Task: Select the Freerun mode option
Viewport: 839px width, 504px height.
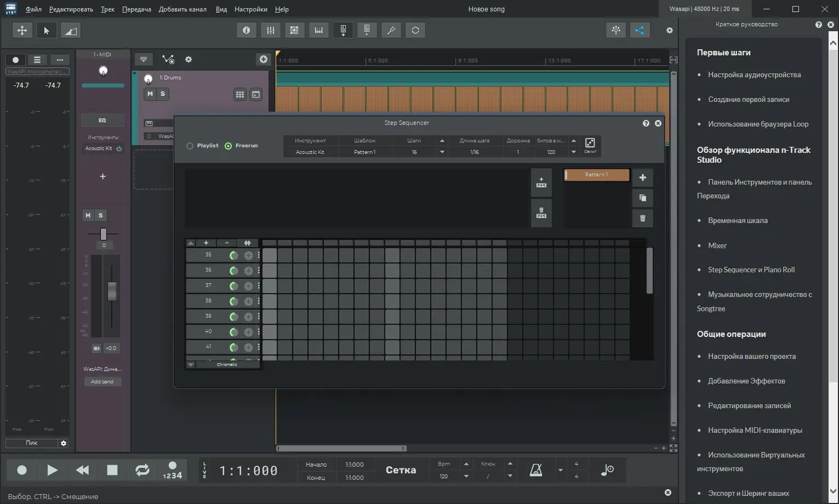Action: pos(229,146)
